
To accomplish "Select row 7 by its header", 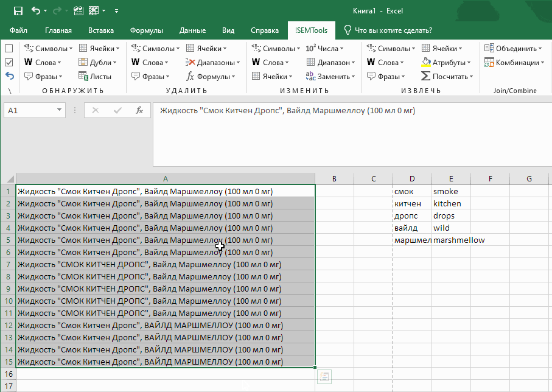I will tap(9, 265).
